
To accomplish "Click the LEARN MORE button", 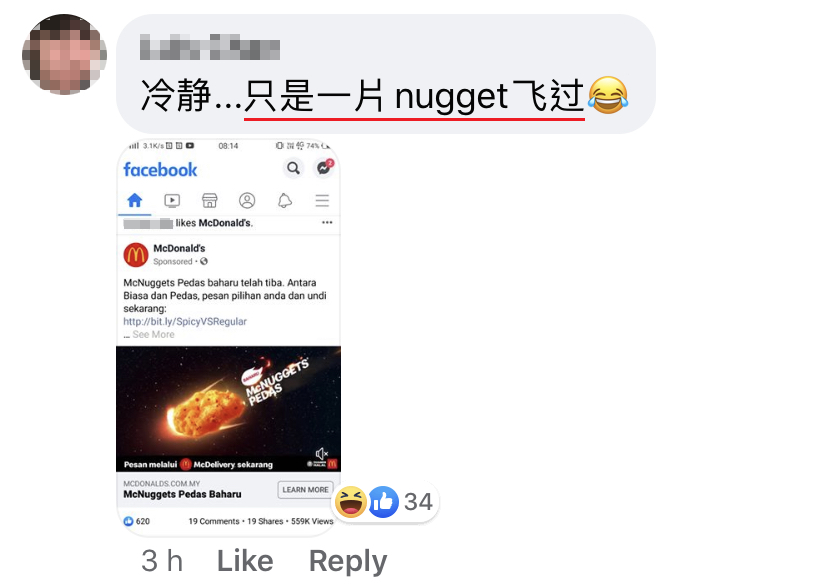I will (x=305, y=489).
